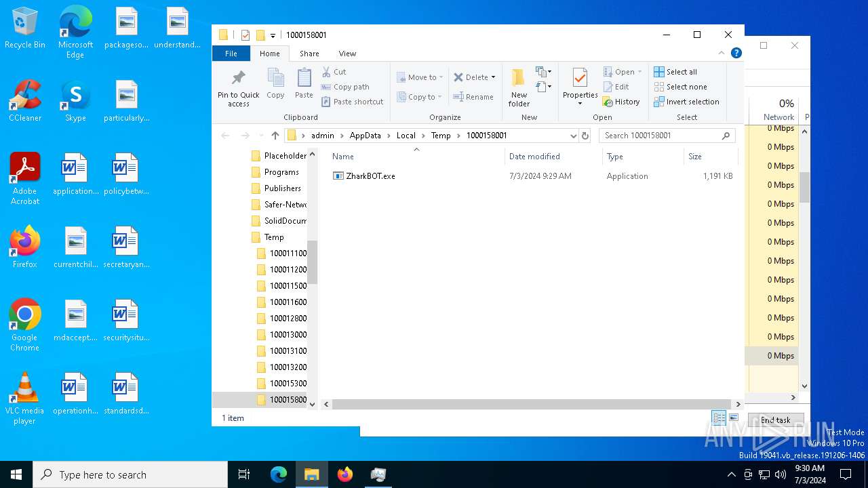868x488 pixels.
Task: Open file Properties from ribbon
Action: coord(580,87)
